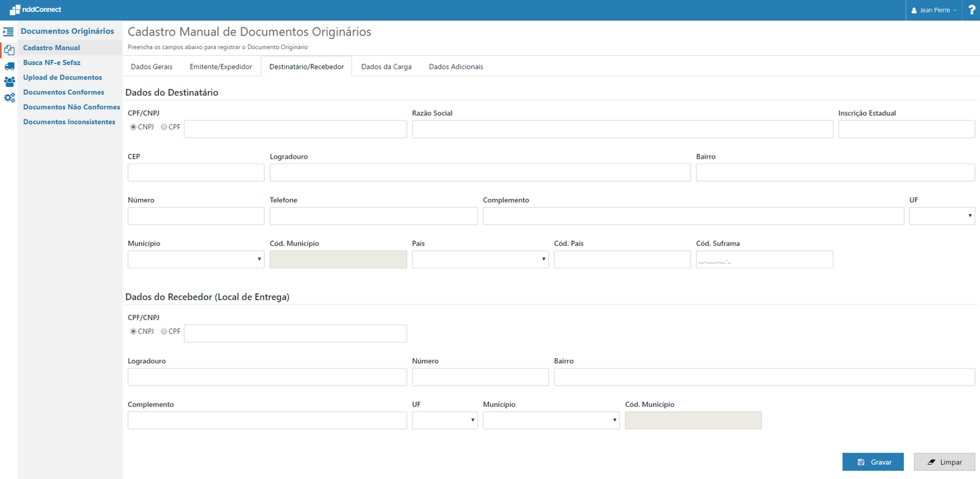Click the Gravar save button
Image resolution: width=980 pixels, height=479 pixels.
coord(872,462)
